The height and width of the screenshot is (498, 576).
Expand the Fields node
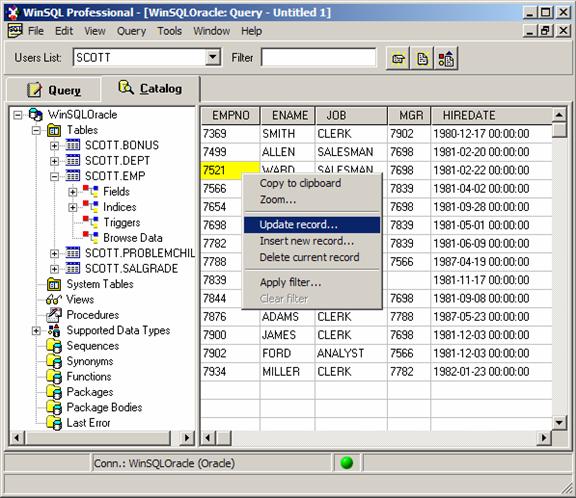tap(73, 192)
